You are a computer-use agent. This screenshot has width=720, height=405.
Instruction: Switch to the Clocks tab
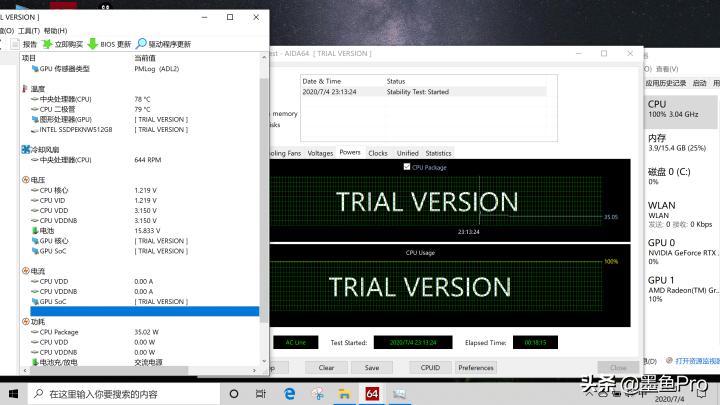point(378,153)
